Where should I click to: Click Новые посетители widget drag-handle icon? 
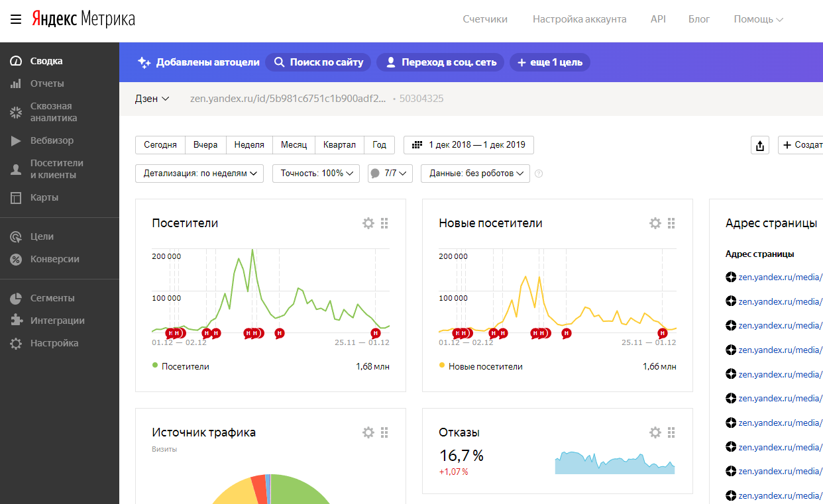pyautogui.click(x=671, y=223)
